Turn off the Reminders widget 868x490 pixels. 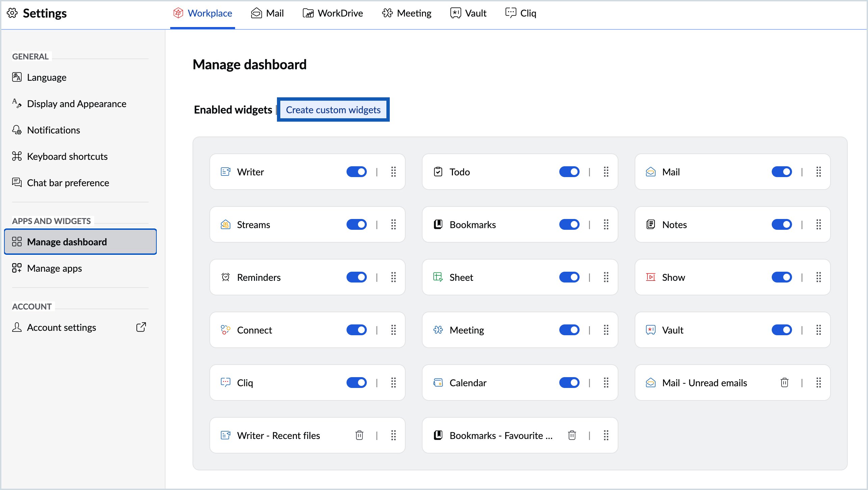pos(357,277)
